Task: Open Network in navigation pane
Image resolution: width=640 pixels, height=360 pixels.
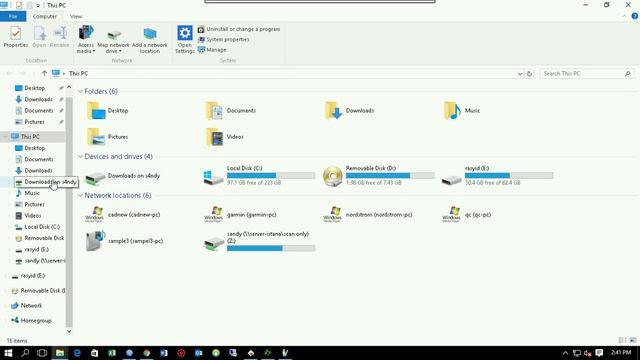Action: (x=31, y=306)
